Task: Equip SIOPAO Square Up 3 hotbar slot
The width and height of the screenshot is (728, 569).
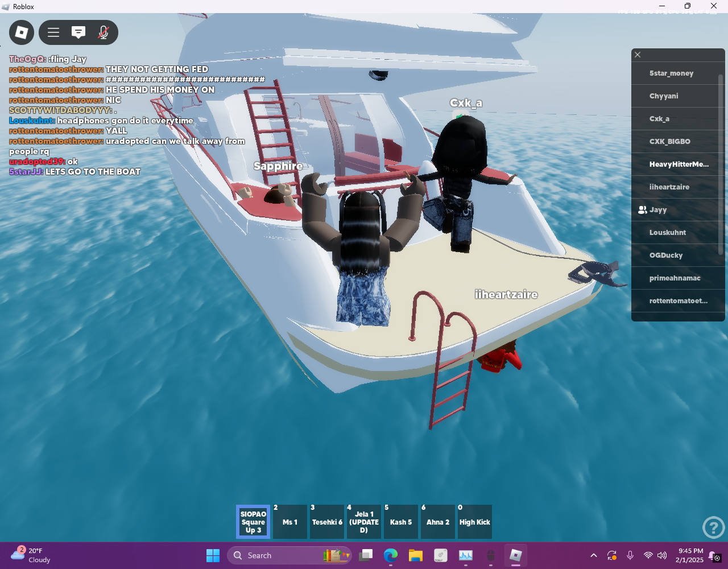Action: click(254, 522)
